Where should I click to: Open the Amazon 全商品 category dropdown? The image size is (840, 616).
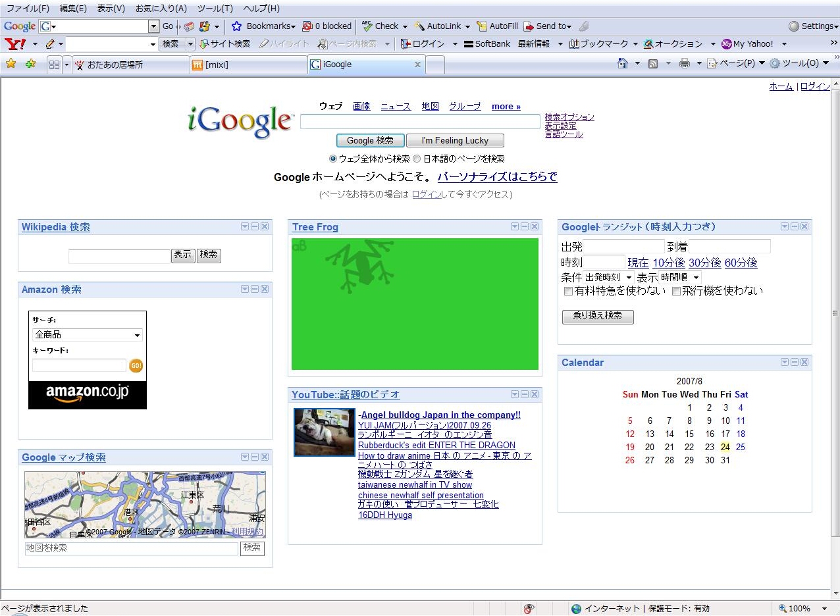click(137, 335)
